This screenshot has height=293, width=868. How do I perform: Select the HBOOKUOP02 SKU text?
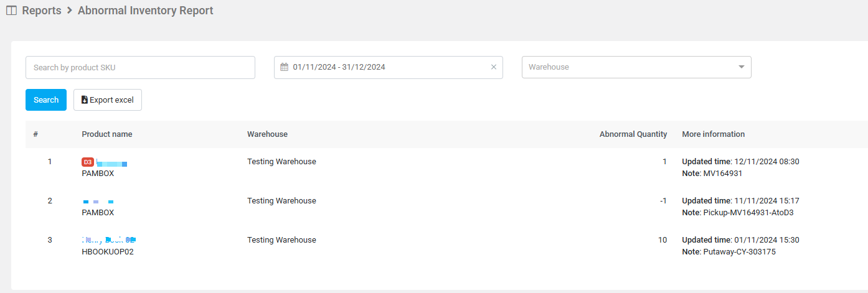108,252
